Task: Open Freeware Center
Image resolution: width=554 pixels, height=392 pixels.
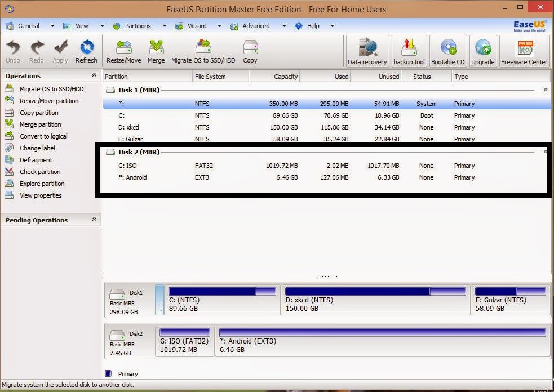Action: [x=524, y=52]
